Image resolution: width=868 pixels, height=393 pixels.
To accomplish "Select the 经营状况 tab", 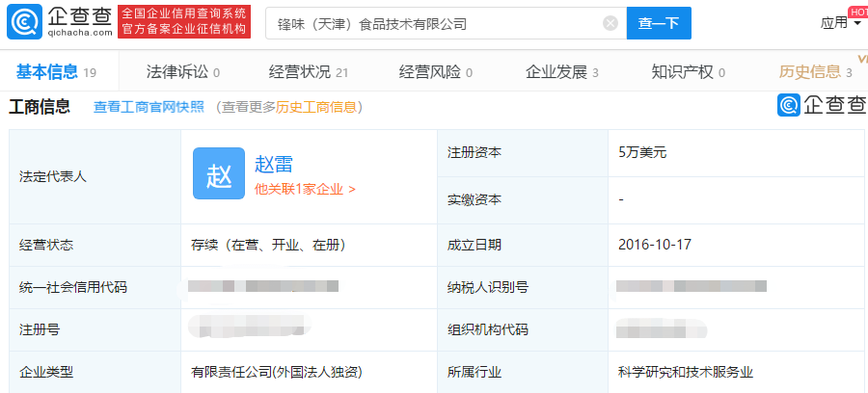I will click(308, 71).
